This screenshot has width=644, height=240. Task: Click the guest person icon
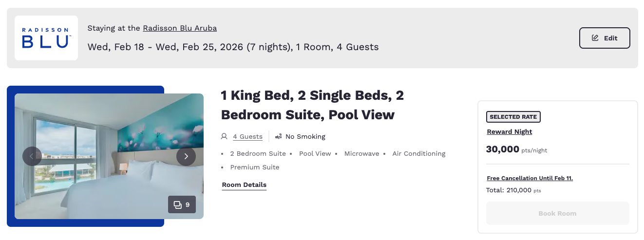click(224, 136)
